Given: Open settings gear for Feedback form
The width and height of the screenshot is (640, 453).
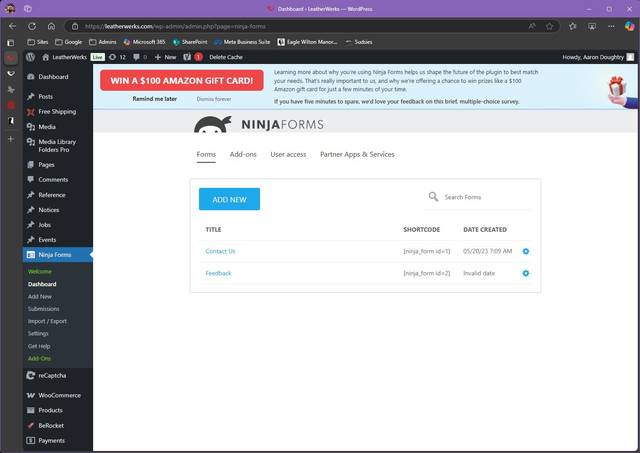Looking at the screenshot, I should [526, 273].
